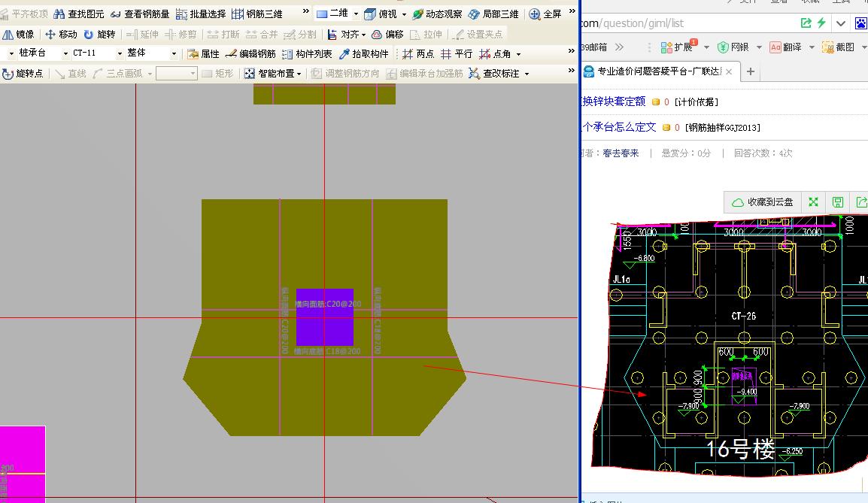Screen dimensions: 868x503
Task: Click the 横向底筋 C18@200 rebar label
Action: coord(327,351)
